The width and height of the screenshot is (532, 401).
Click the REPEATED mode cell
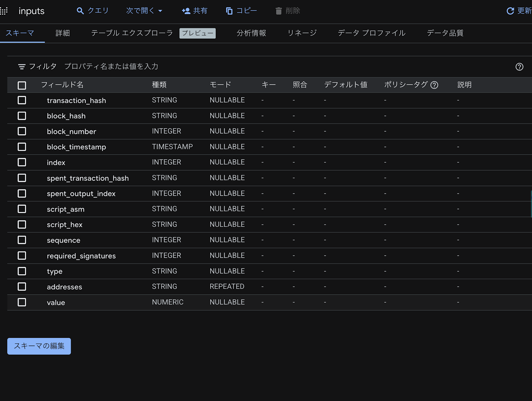coord(227,287)
